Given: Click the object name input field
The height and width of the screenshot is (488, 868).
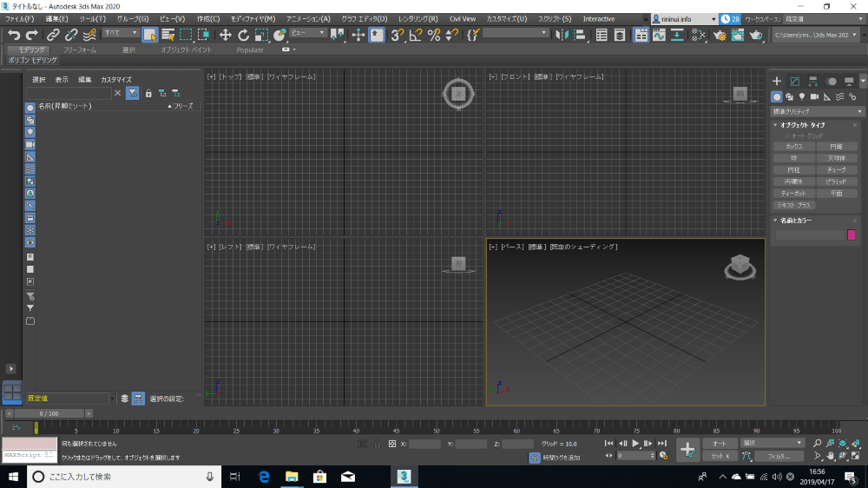Looking at the screenshot, I should coord(810,234).
